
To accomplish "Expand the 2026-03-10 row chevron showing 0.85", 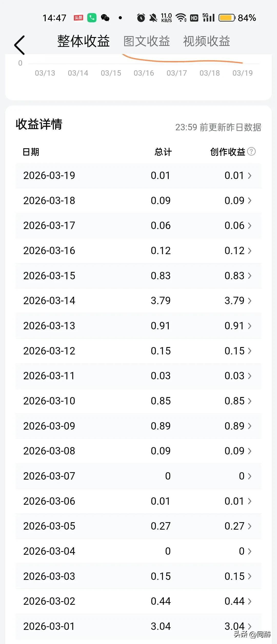I will 250,401.
